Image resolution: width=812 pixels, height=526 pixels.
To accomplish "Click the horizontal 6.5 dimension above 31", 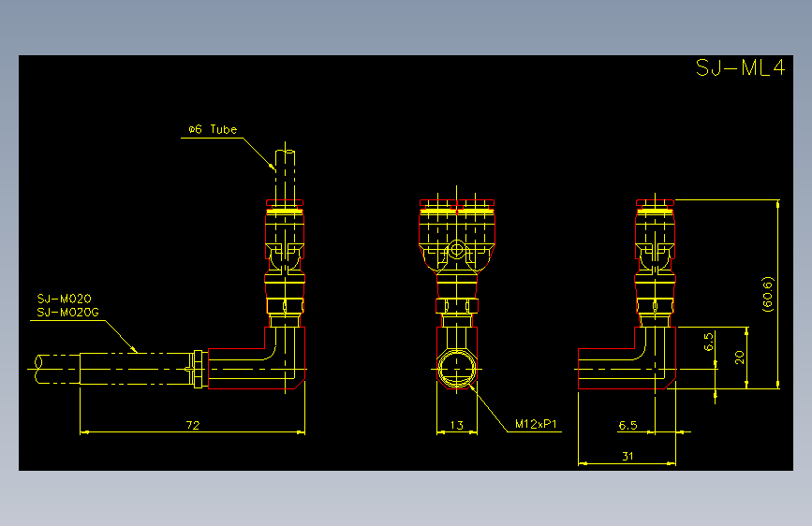I will pyautogui.click(x=627, y=425).
